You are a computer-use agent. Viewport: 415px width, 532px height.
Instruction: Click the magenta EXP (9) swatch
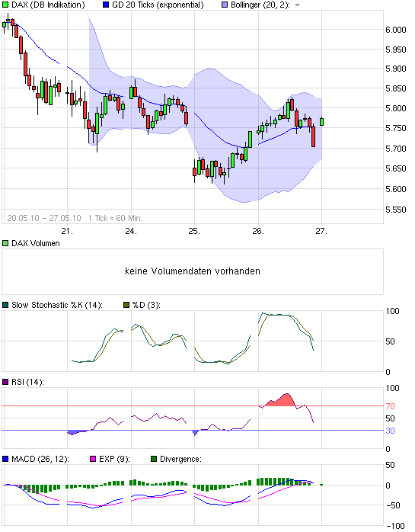[93, 459]
